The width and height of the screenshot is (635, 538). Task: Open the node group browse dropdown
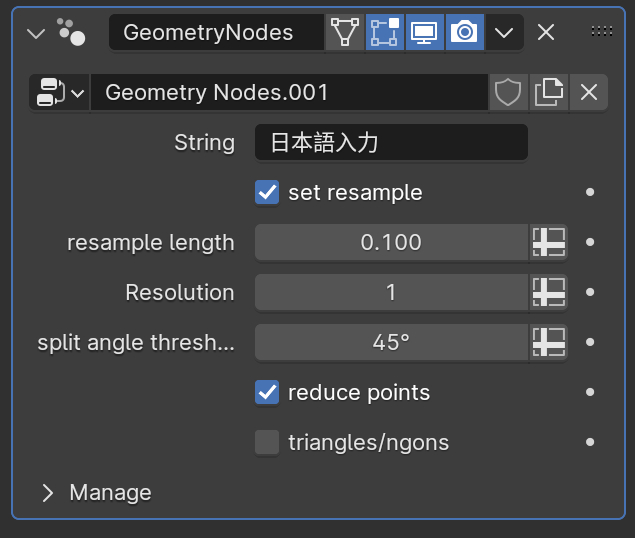(59, 93)
